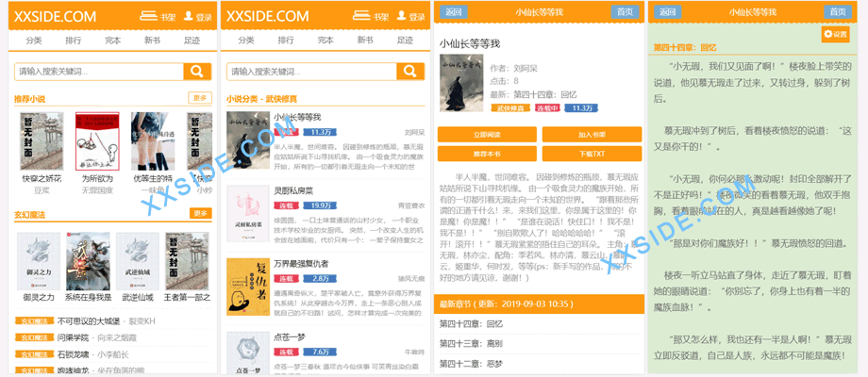Click the 玄幻魔法 tag beside 不可思议的大城堡
The image size is (868, 377).
point(34,321)
